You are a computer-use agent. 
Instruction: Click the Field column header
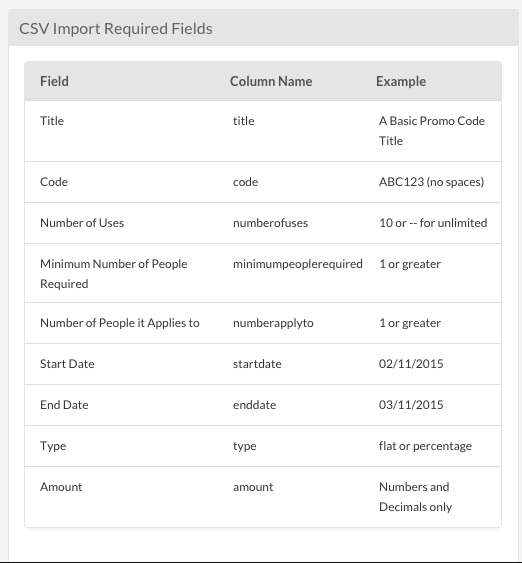(x=54, y=82)
